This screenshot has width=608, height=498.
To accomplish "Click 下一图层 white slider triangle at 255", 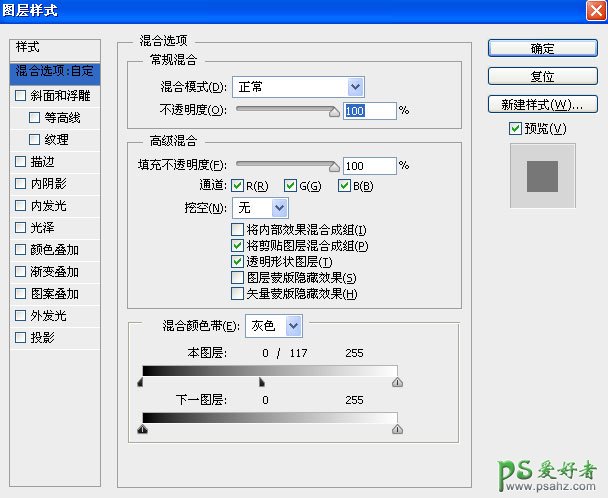I will (397, 429).
